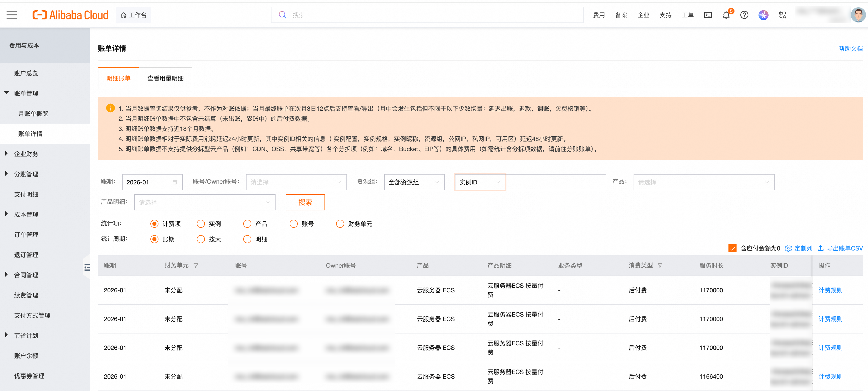Open the hamburger navigation menu
Image resolution: width=868 pixels, height=391 pixels.
pos(11,15)
